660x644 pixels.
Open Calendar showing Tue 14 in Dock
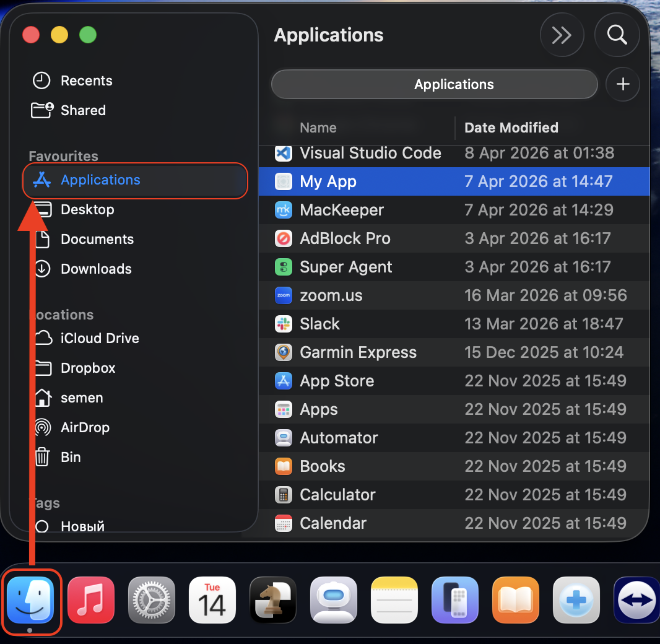[212, 600]
